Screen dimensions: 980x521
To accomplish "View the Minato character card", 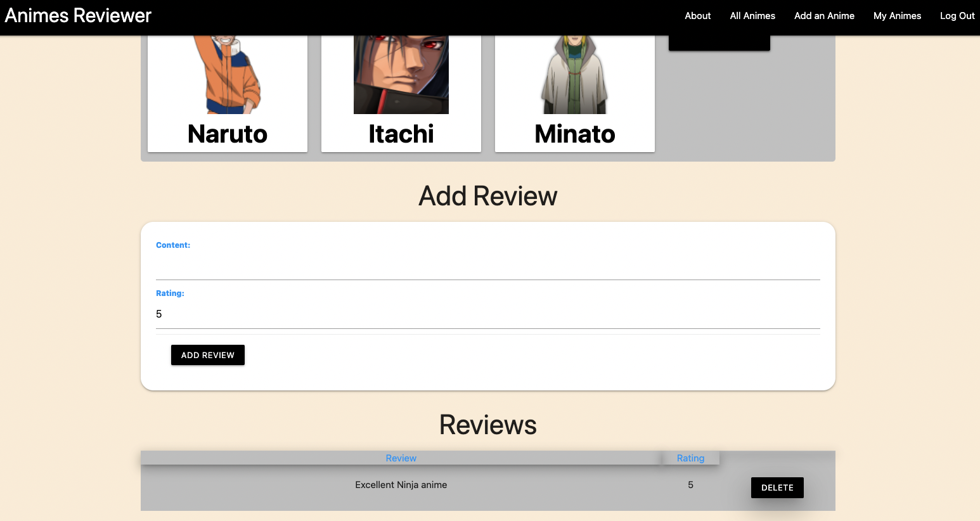I will pos(574,89).
